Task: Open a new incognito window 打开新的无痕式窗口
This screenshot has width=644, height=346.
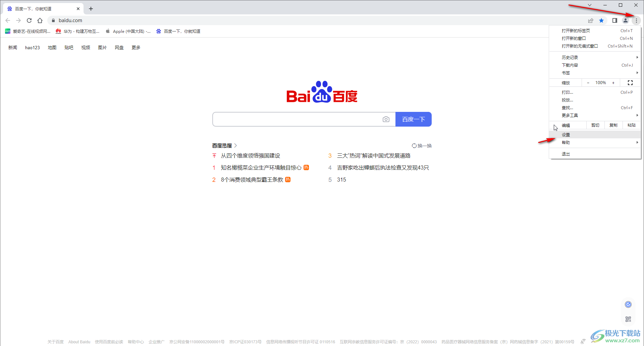Action: point(595,46)
